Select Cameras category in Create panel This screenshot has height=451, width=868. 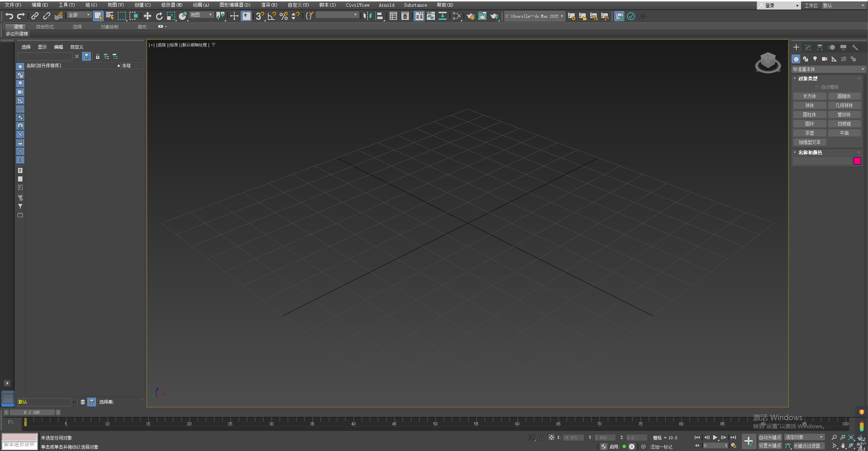(x=825, y=59)
